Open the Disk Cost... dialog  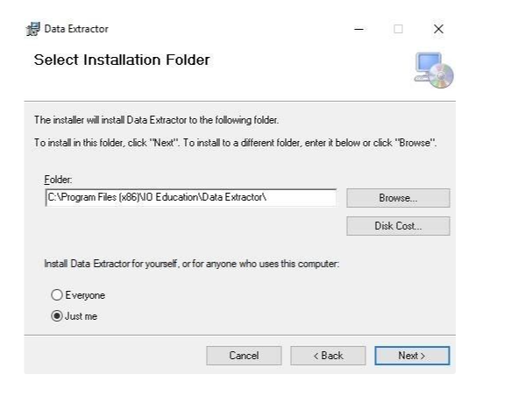click(398, 226)
